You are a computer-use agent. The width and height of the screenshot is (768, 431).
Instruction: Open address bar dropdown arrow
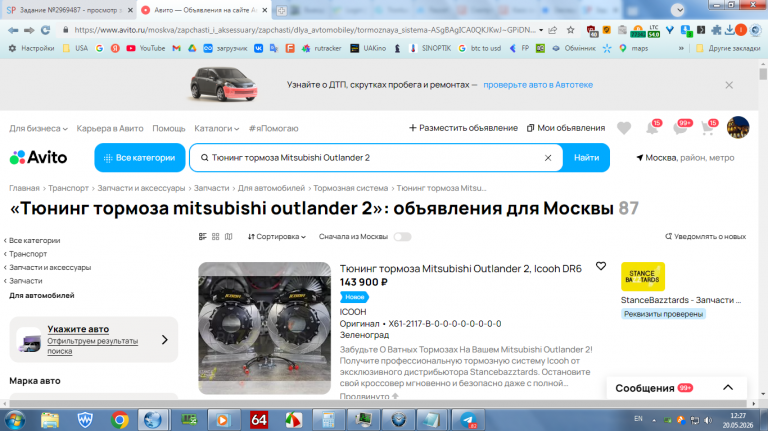click(541, 30)
